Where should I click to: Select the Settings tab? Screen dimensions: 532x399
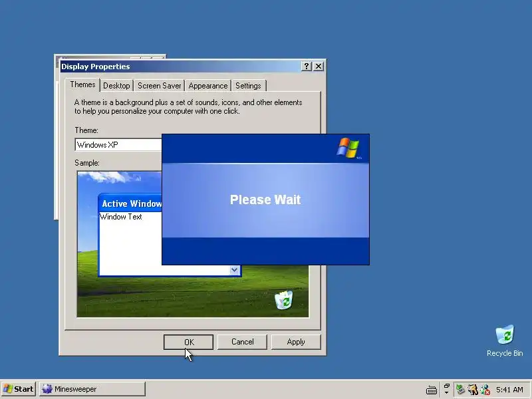[x=248, y=86]
